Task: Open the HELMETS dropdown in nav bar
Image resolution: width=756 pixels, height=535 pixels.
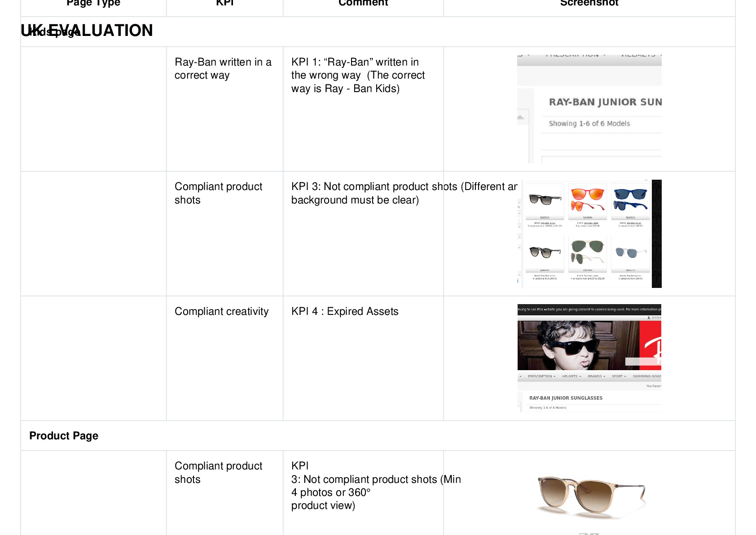Action: [x=571, y=376]
